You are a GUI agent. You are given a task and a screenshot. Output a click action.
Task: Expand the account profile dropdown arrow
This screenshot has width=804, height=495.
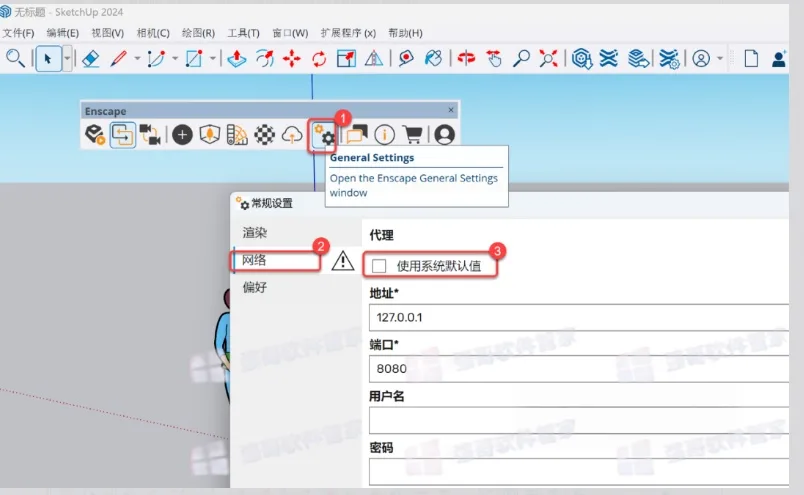[720, 58]
